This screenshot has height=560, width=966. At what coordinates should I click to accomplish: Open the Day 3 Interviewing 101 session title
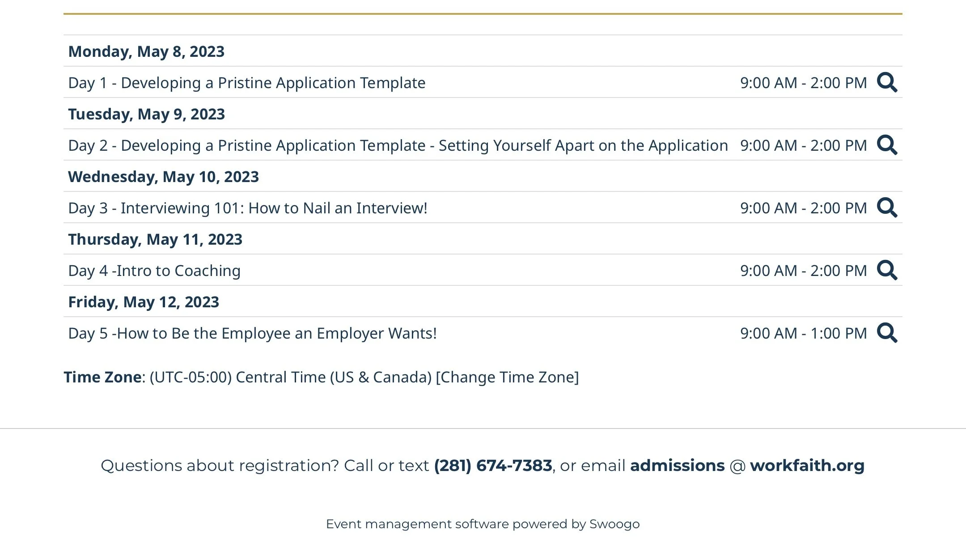[x=247, y=208]
